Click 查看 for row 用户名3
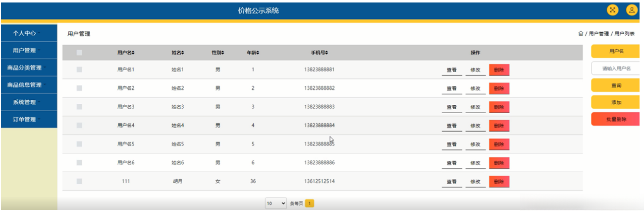 (x=451, y=107)
